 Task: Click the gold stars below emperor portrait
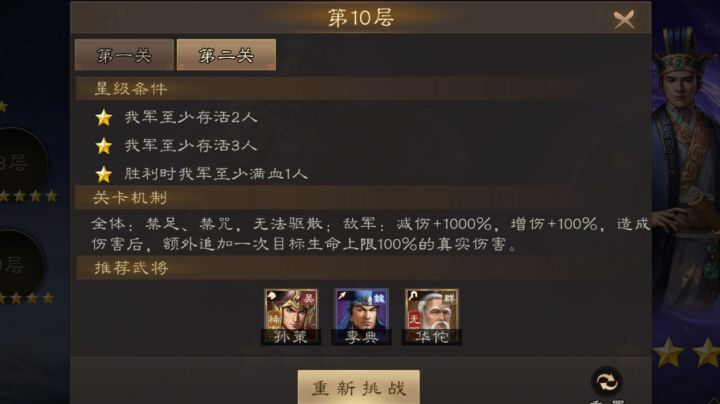tap(686, 353)
